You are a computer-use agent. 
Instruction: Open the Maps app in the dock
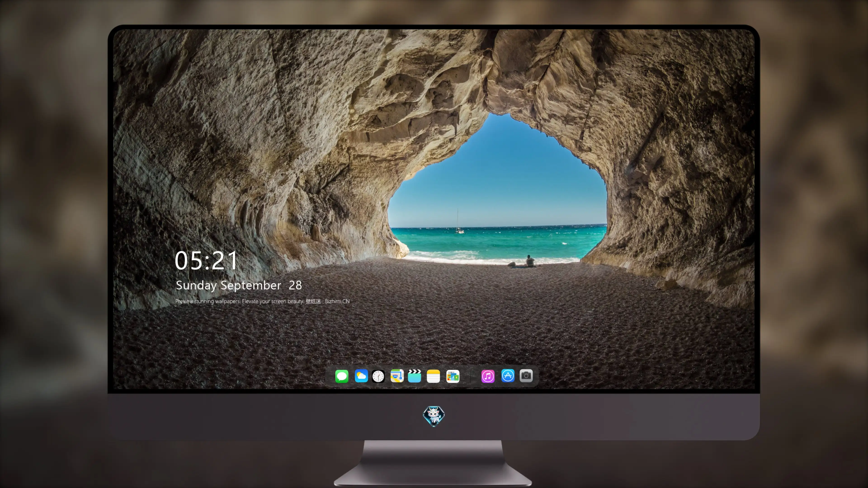coord(397,376)
